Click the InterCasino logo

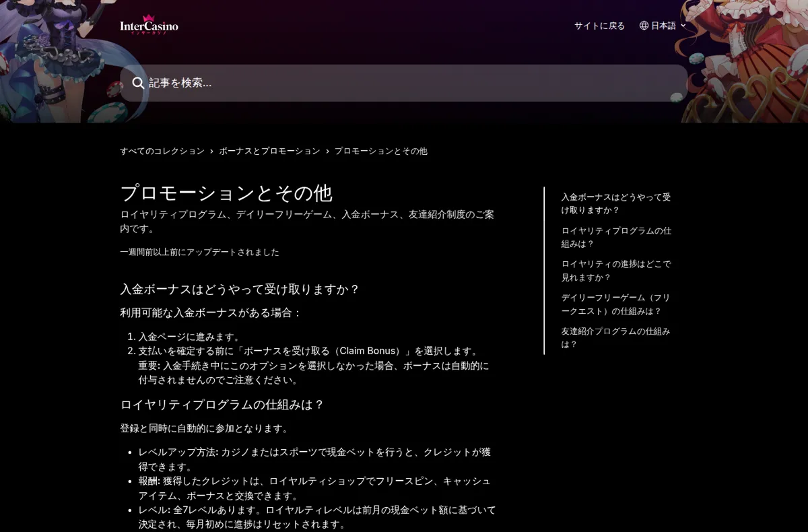pyautogui.click(x=149, y=25)
